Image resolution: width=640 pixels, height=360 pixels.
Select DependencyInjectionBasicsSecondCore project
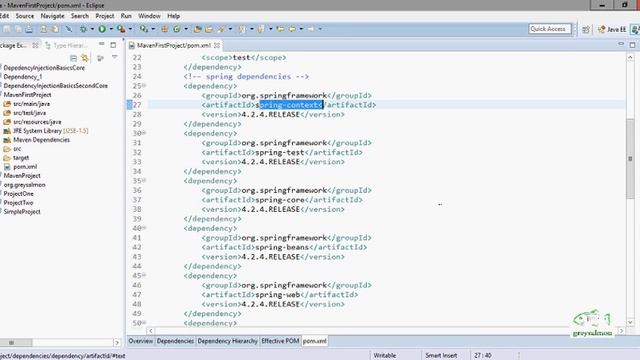pyautogui.click(x=56, y=86)
